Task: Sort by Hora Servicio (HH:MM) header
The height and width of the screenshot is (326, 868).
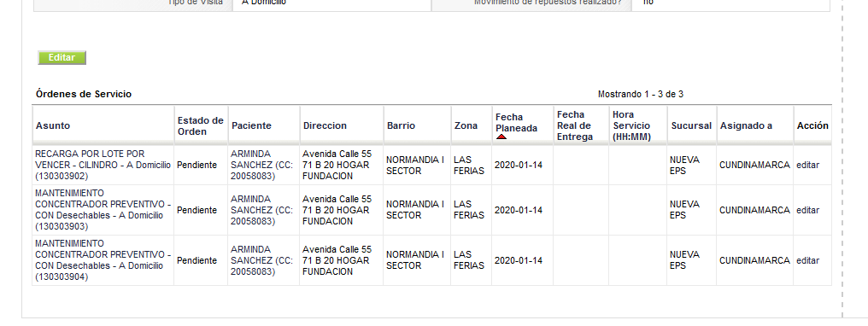Action: point(632,125)
